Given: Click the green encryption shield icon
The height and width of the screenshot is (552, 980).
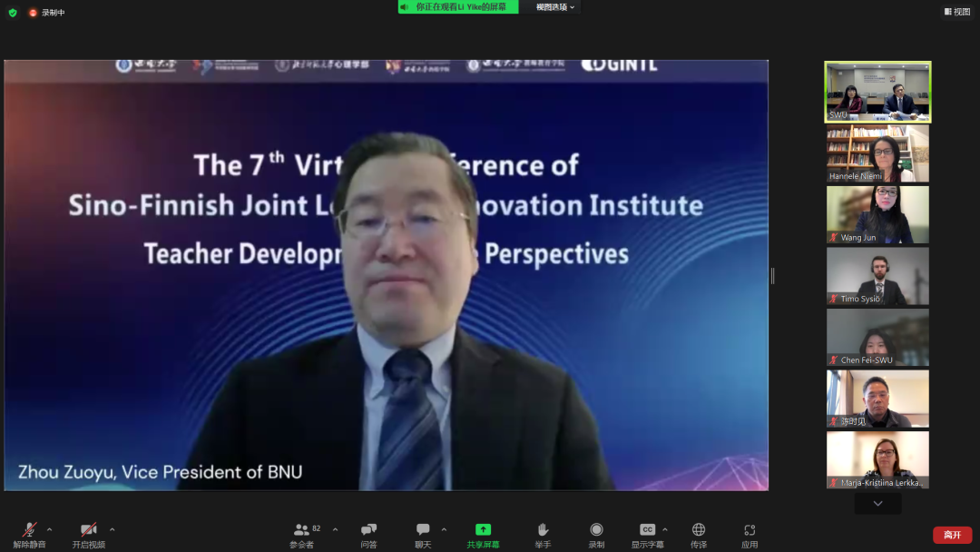Looking at the screenshot, I should [x=13, y=13].
